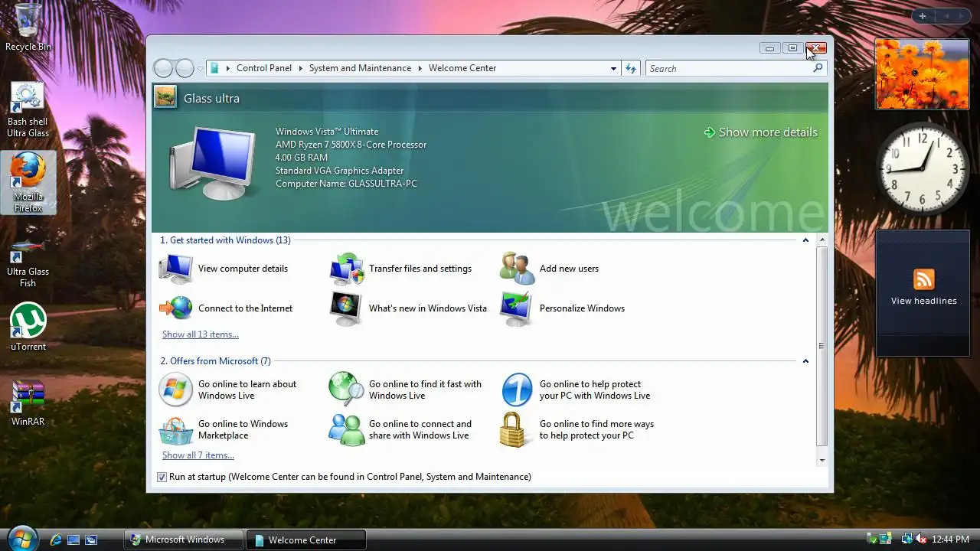Collapse the Get started with Windows section
Screen dimensions: 980x551
point(805,240)
